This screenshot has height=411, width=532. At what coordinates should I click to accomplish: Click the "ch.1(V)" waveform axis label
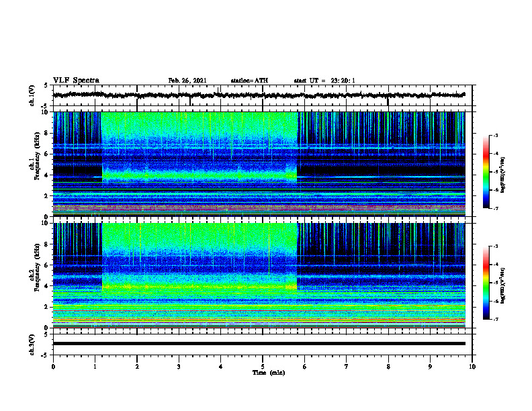[32, 95]
